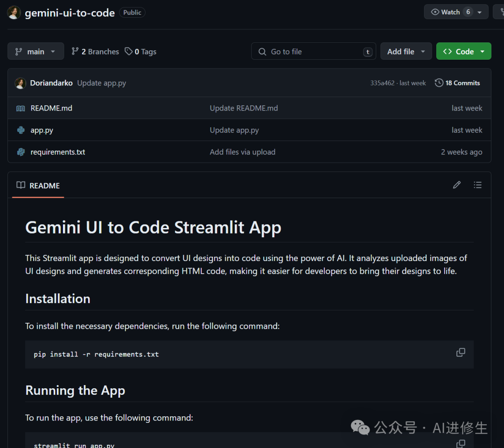Click the Installation heading

(58, 299)
